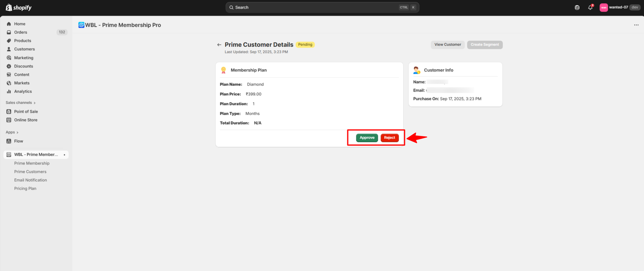644x271 pixels.
Task: Click the View Customer button
Action: pos(448,45)
